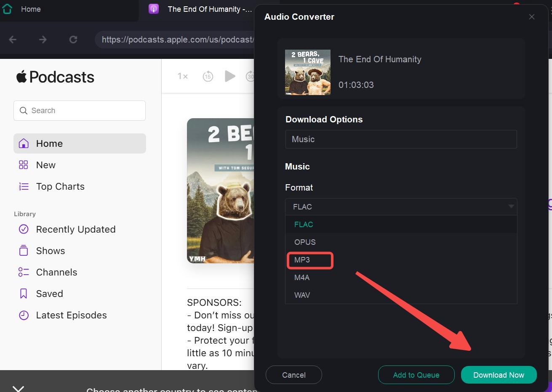Open the Format dropdown showing FLAC
The image size is (552, 392).
pyautogui.click(x=401, y=207)
